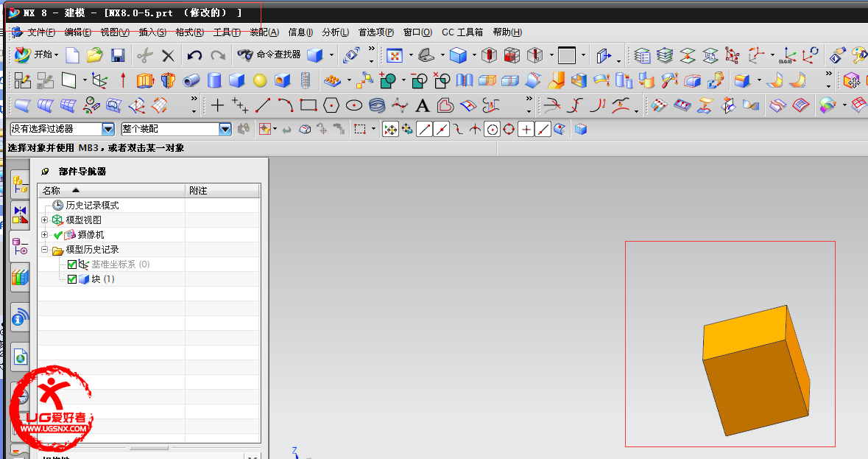Click the Redo arrow icon
The height and width of the screenshot is (459, 868).
tap(218, 55)
